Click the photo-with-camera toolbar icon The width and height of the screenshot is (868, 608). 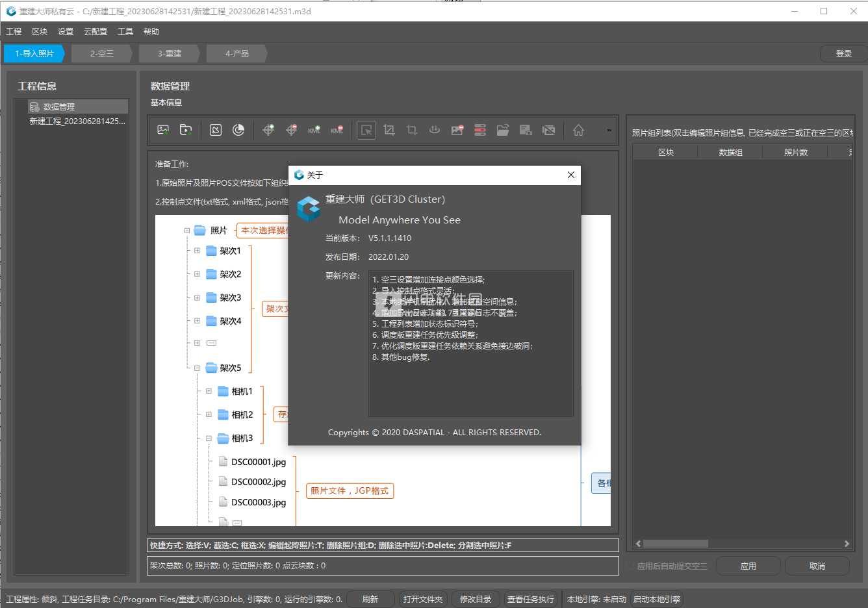click(x=526, y=130)
